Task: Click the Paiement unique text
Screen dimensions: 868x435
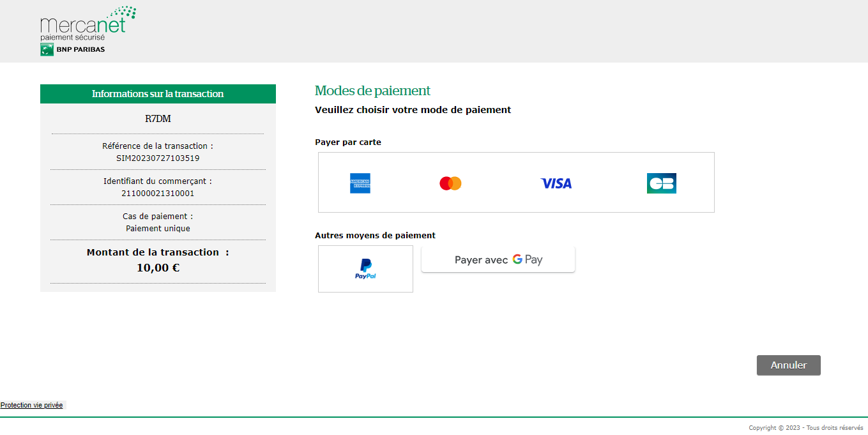Action: (158, 228)
